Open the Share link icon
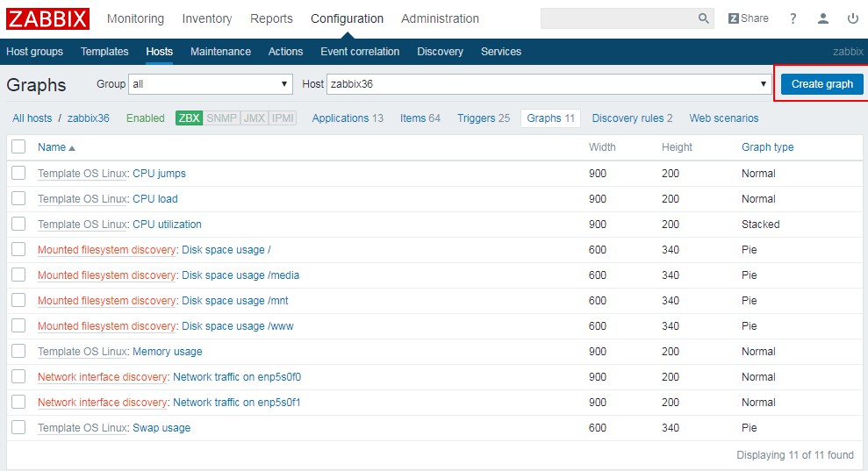This screenshot has height=471, width=868. 748,18
